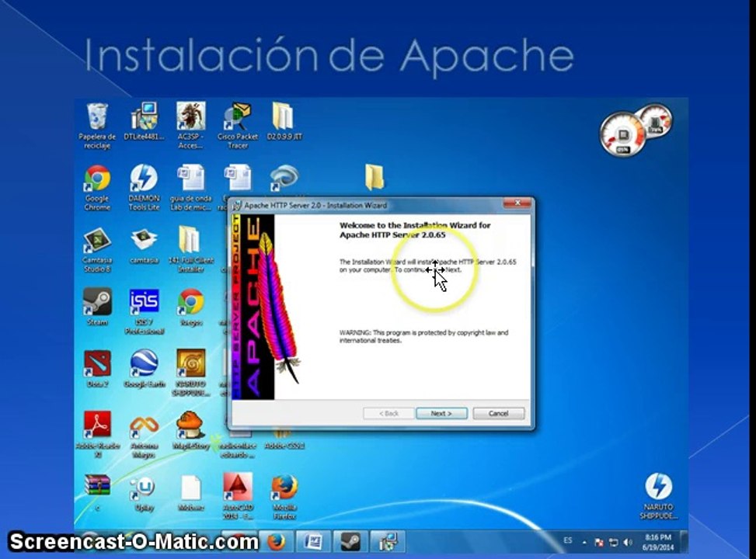Open the clock showing 8:16 PM
The height and width of the screenshot is (559, 756).
pyautogui.click(x=657, y=542)
